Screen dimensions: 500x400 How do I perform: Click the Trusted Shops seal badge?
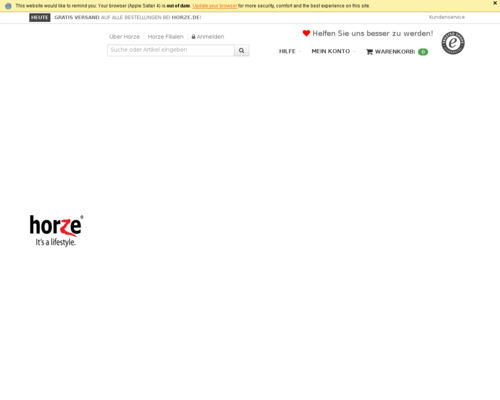(453, 43)
